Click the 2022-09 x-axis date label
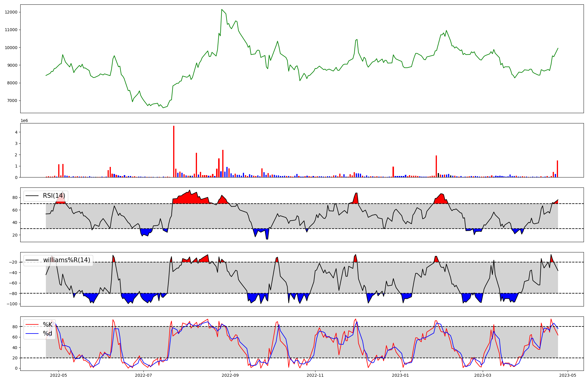 click(x=230, y=375)
